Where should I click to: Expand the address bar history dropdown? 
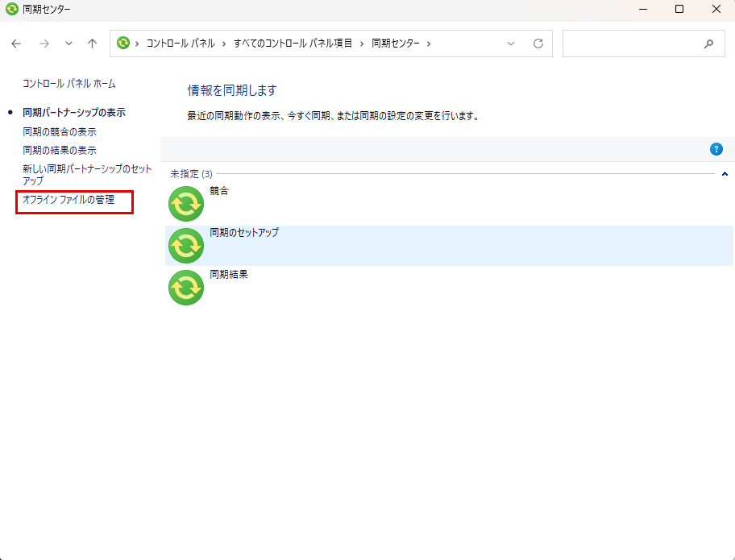[511, 44]
